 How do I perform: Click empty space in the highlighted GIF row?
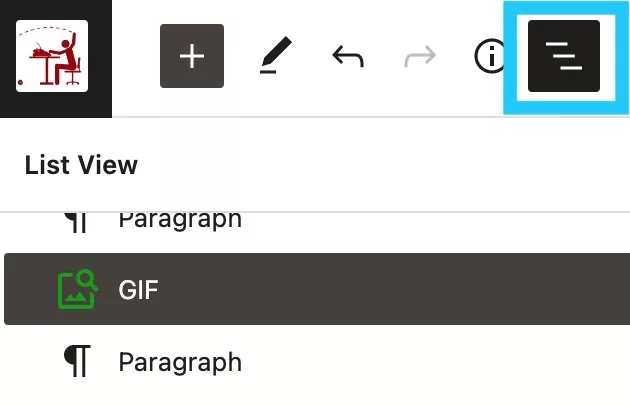[394, 289]
